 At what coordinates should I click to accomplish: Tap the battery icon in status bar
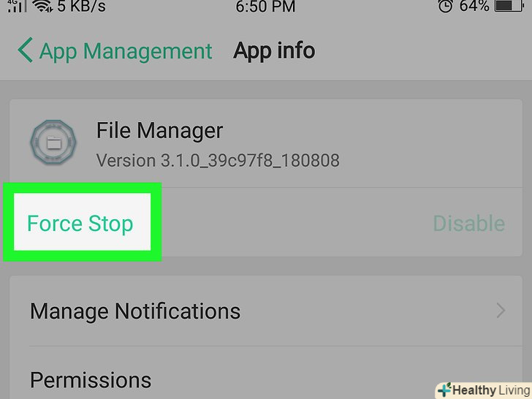509,6
